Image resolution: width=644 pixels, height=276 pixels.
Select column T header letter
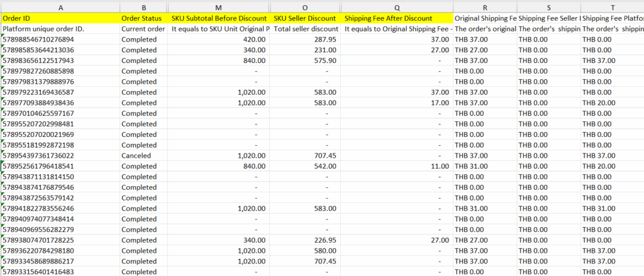[612, 6]
